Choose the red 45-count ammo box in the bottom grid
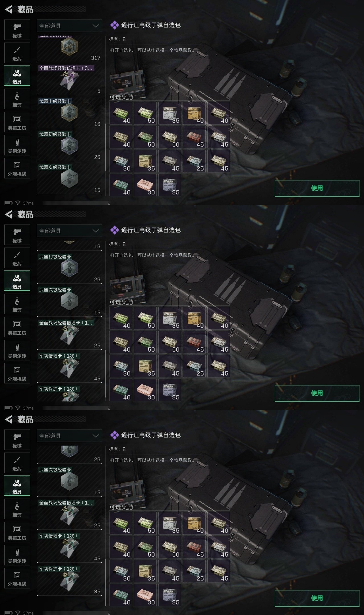 [x=194, y=547]
